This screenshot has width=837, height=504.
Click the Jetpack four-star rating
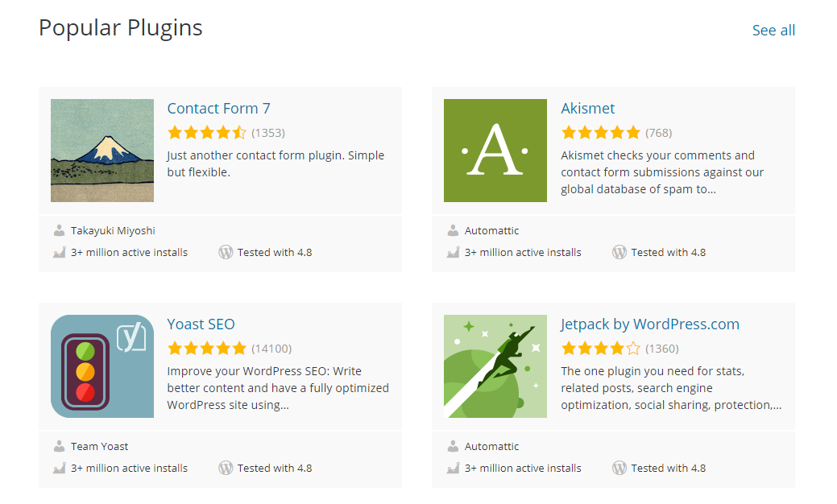600,349
